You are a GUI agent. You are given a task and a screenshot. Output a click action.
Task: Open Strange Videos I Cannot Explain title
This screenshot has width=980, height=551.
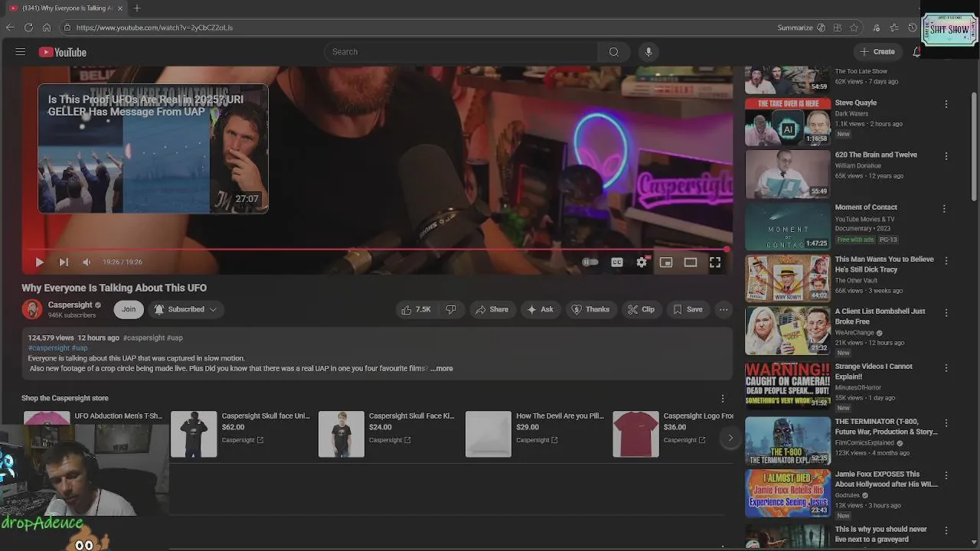pyautogui.click(x=874, y=371)
